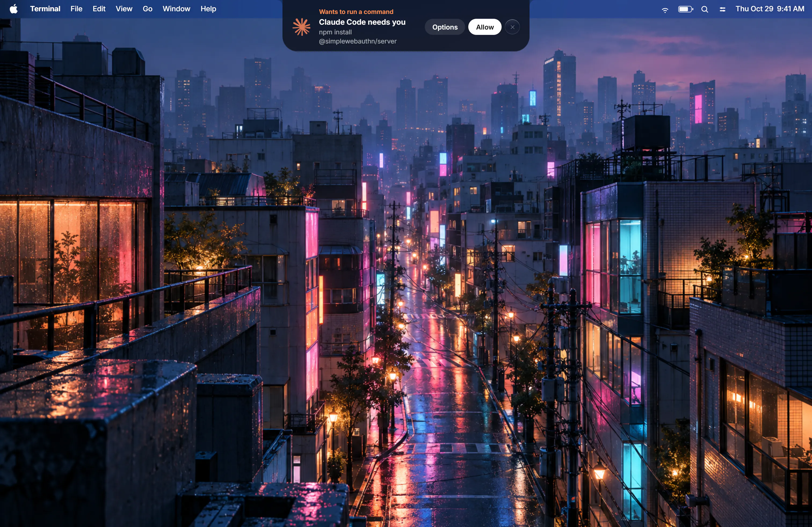
Task: Dismiss the Claude Code notification with X
Action: pyautogui.click(x=512, y=27)
